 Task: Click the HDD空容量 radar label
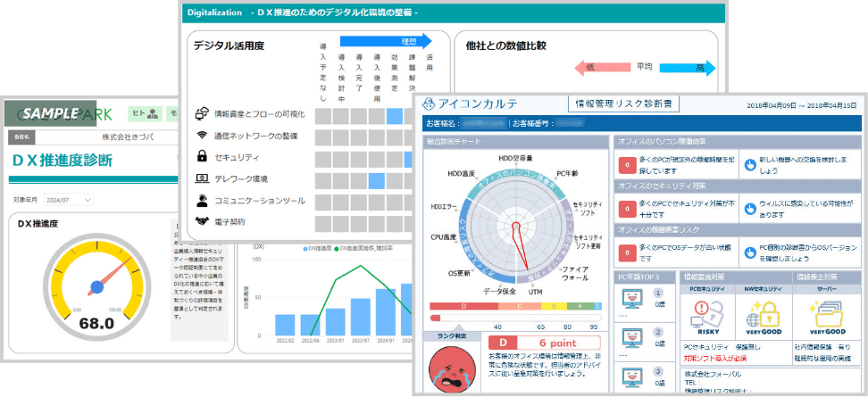(x=515, y=158)
